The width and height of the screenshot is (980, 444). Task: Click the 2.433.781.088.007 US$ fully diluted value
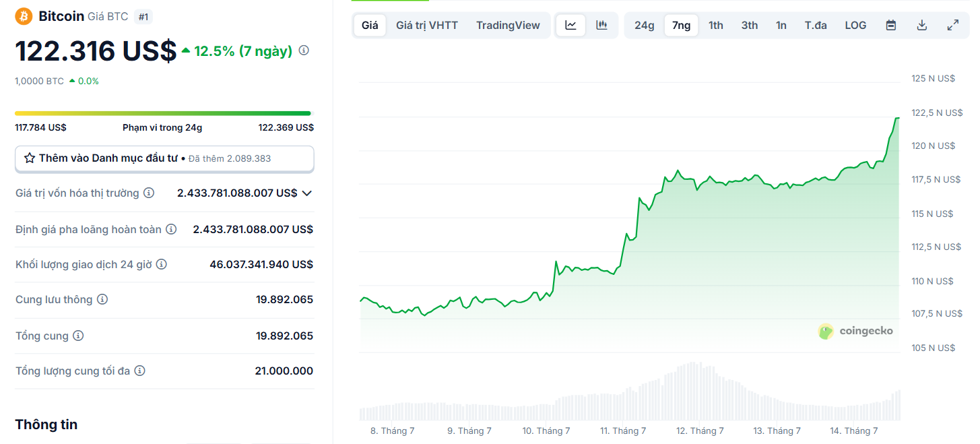click(x=253, y=230)
